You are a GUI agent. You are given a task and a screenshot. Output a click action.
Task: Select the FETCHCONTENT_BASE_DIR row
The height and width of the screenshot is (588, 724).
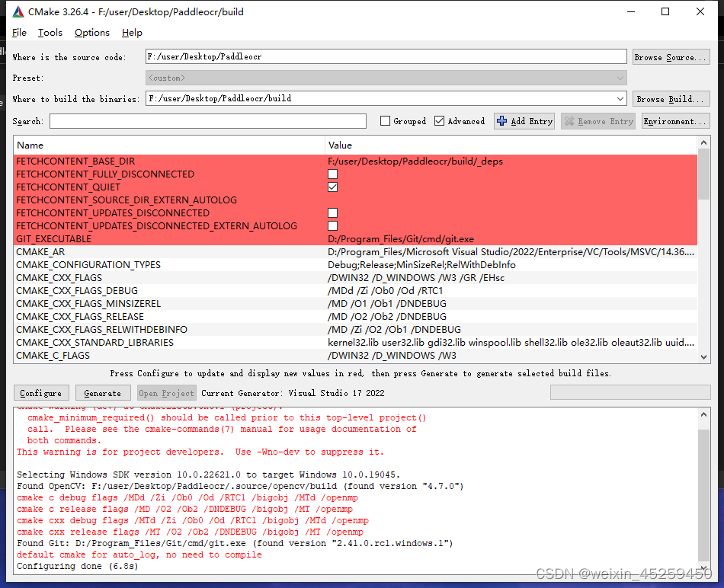tap(355, 161)
